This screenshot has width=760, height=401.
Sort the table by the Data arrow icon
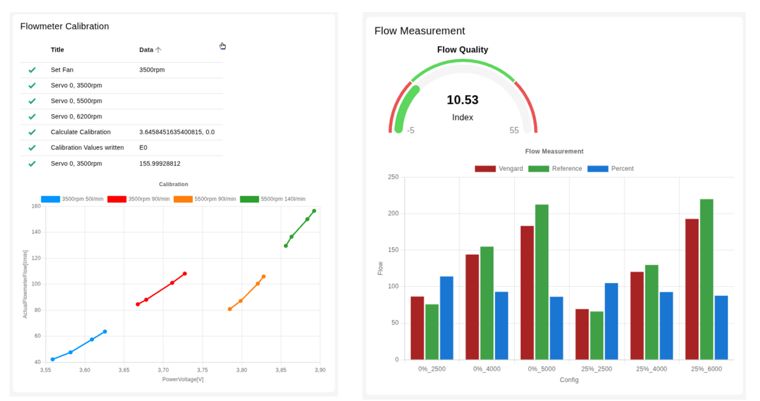click(x=158, y=49)
